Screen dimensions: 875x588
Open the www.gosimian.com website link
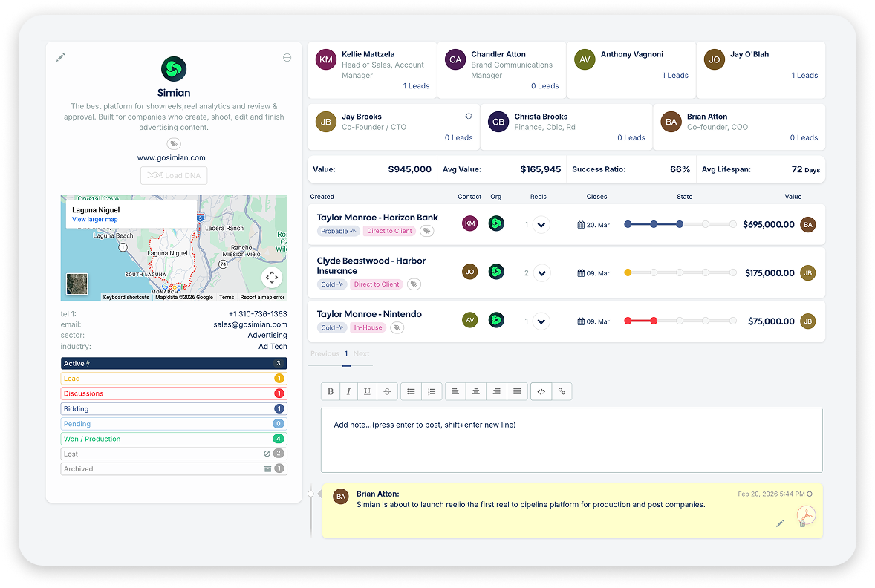[x=171, y=157]
